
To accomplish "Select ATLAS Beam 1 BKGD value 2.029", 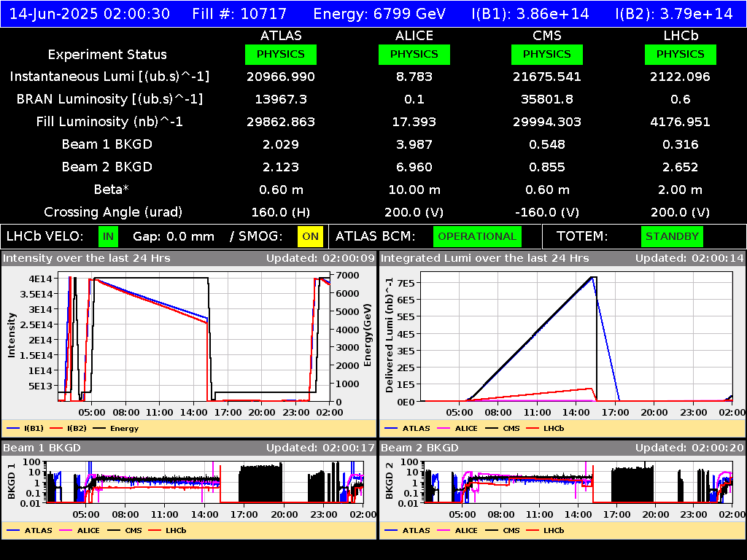I will click(x=281, y=144).
